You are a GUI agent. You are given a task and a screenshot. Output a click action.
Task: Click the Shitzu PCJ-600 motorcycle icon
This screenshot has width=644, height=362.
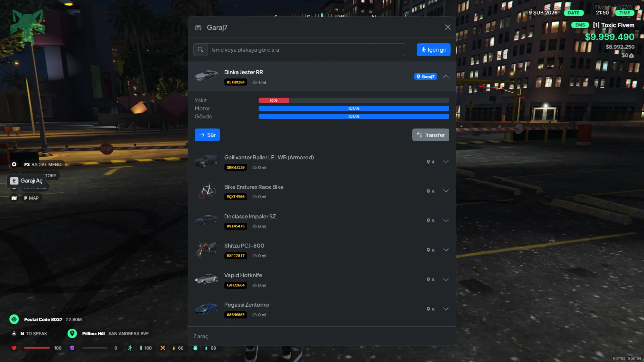click(206, 250)
